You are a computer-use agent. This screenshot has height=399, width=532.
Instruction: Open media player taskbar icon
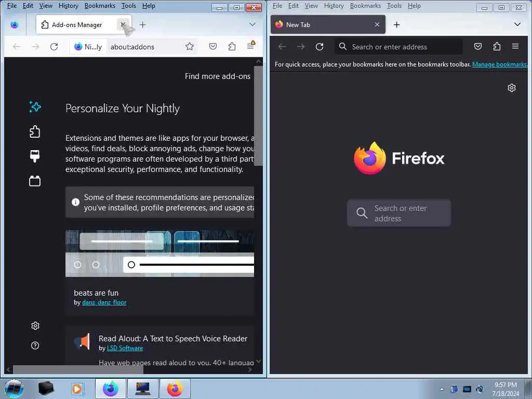click(x=77, y=389)
